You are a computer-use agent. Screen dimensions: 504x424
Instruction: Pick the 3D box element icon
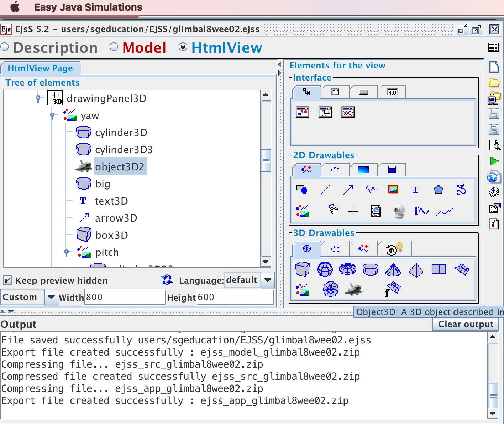[302, 269]
